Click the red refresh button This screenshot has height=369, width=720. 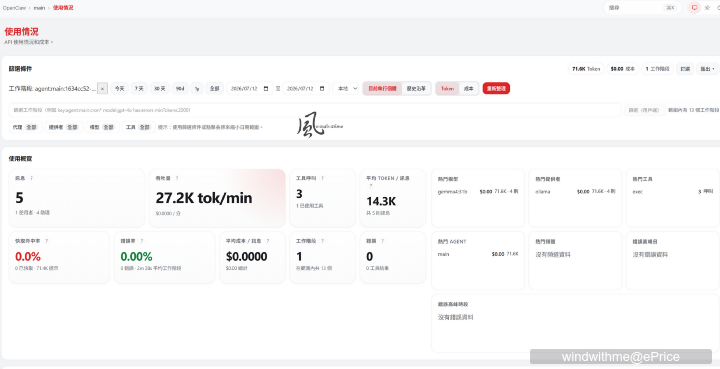496,89
